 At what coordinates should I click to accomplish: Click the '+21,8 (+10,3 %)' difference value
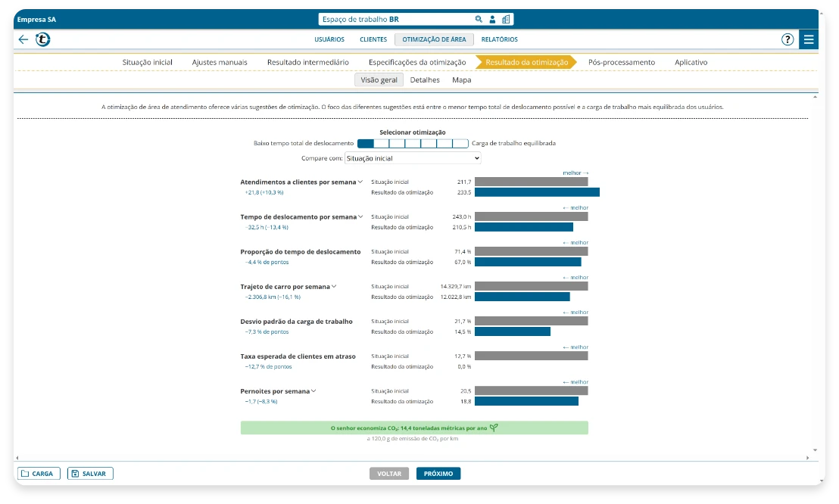[264, 192]
